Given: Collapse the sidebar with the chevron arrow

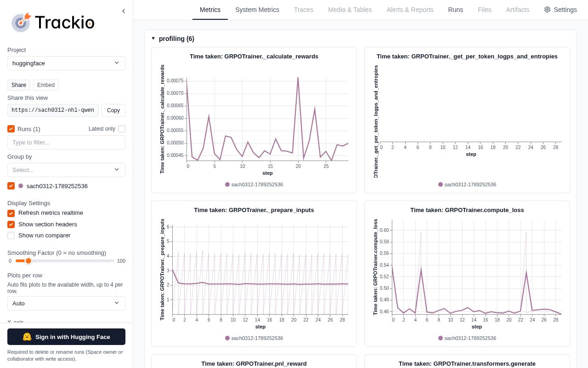Looking at the screenshot, I should [124, 11].
